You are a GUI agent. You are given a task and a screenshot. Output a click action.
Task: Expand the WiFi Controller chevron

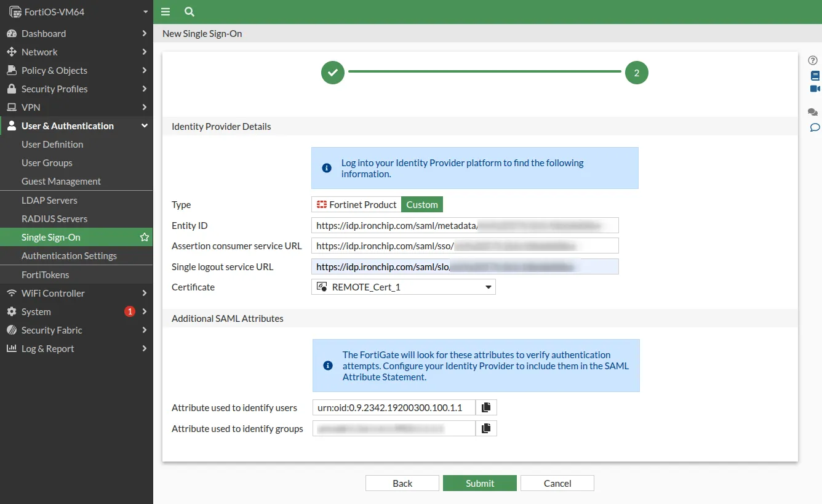[x=145, y=293]
